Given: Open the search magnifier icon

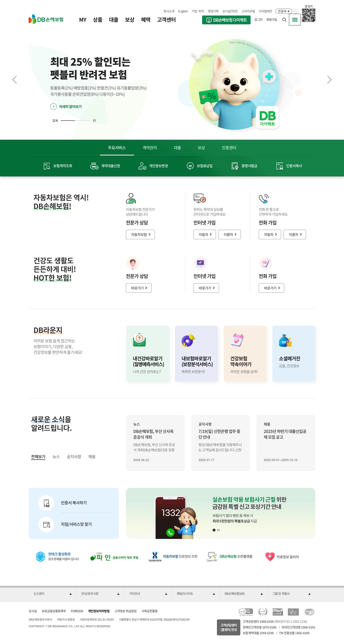Looking at the screenshot, I should tap(284, 20).
